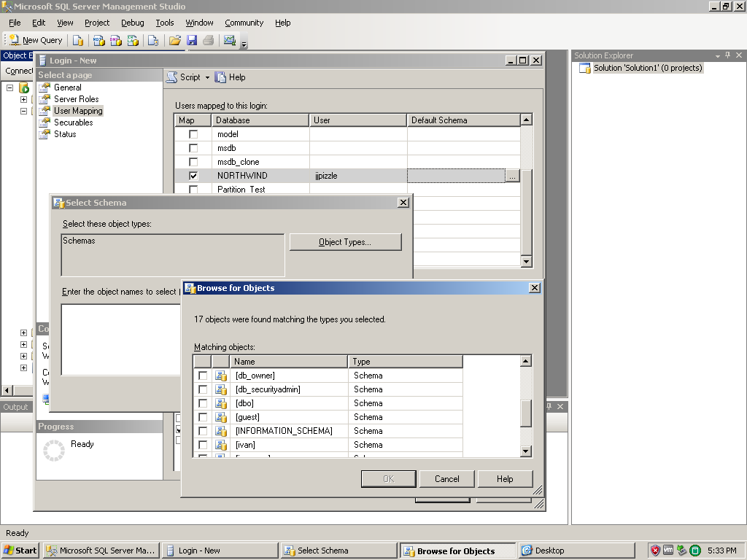Open Analysis Services DMX Query icon

(x=116, y=41)
